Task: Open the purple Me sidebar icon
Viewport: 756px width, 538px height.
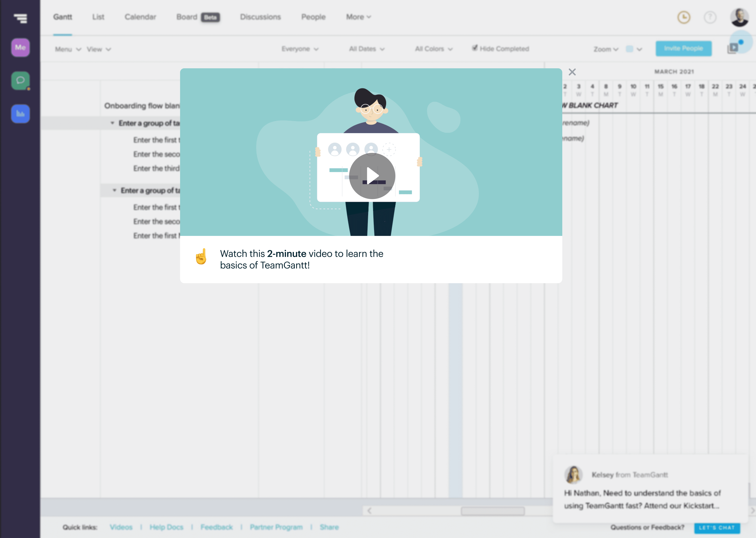Action: [x=20, y=48]
